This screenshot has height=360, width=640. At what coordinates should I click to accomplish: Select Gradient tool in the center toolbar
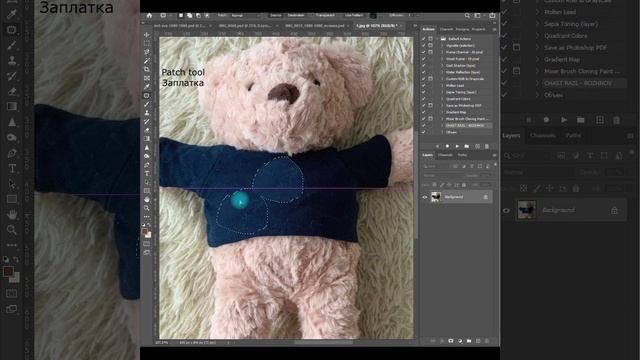(x=147, y=138)
